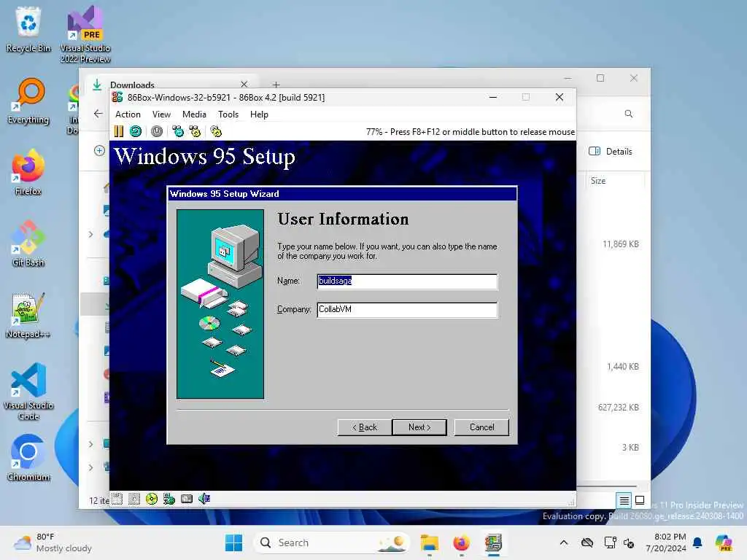Click the New (plus) button in Explorer
This screenshot has height=560, width=747.
click(x=99, y=151)
